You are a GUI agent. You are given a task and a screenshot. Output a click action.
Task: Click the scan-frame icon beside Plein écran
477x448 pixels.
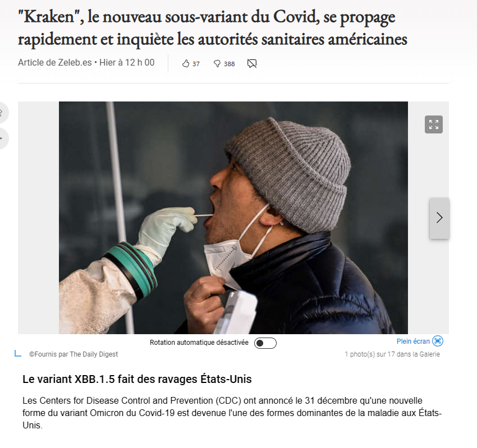click(x=438, y=341)
